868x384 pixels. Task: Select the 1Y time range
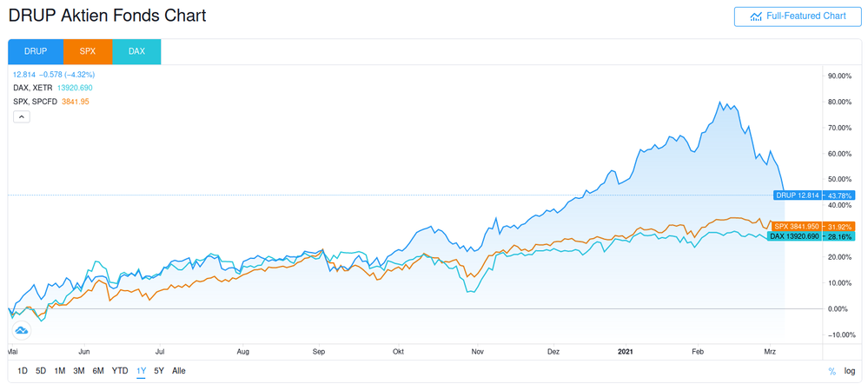click(x=141, y=371)
